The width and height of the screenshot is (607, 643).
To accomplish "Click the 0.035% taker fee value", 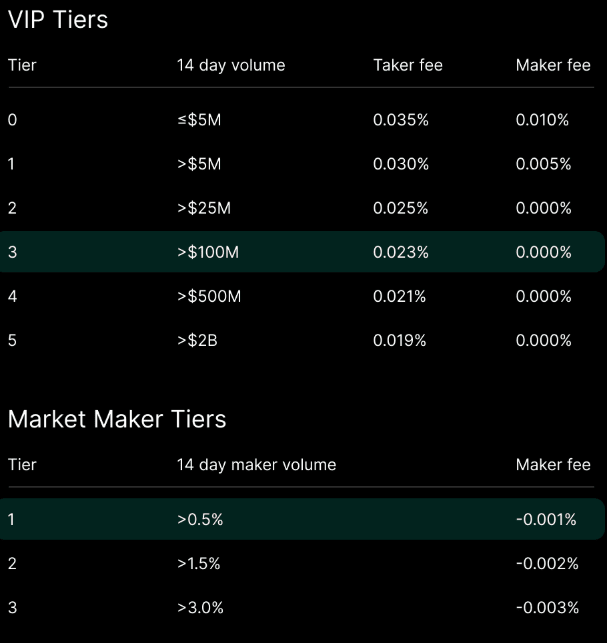I will click(x=401, y=120).
